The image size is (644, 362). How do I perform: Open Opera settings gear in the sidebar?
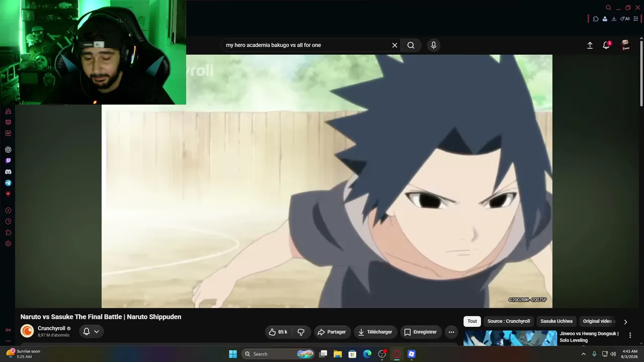(8, 243)
